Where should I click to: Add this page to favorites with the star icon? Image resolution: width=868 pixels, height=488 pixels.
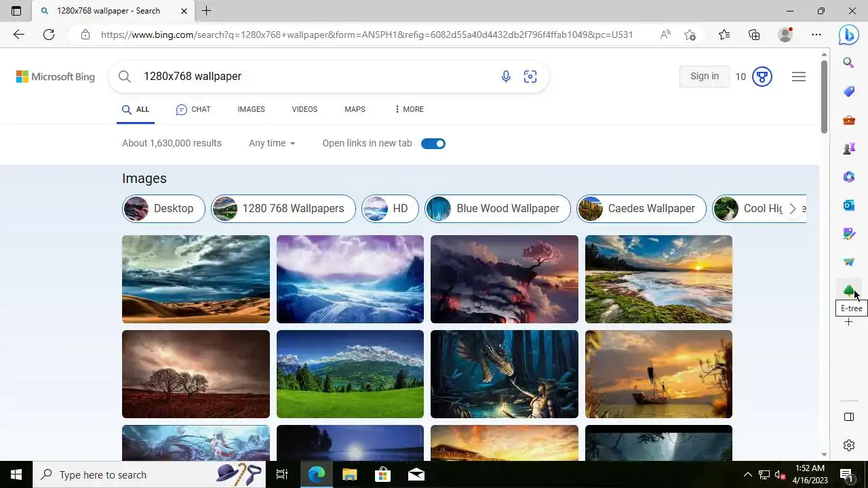pos(690,35)
